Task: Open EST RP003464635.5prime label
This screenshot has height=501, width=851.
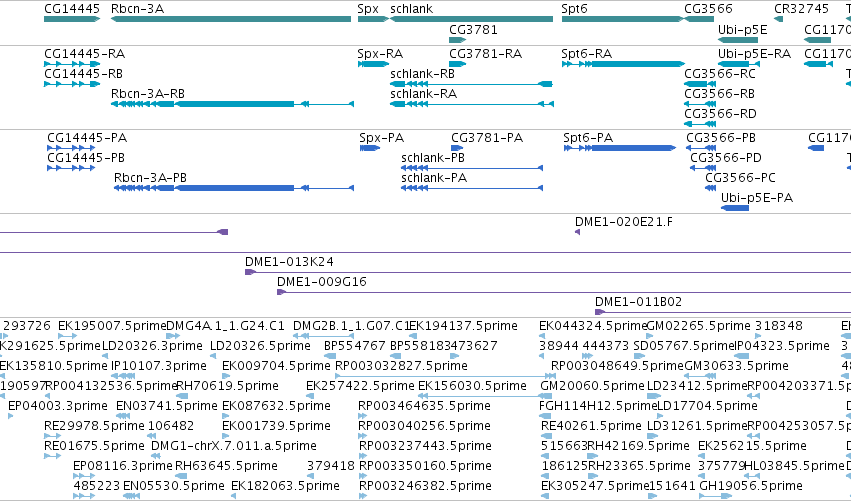Action: click(424, 407)
